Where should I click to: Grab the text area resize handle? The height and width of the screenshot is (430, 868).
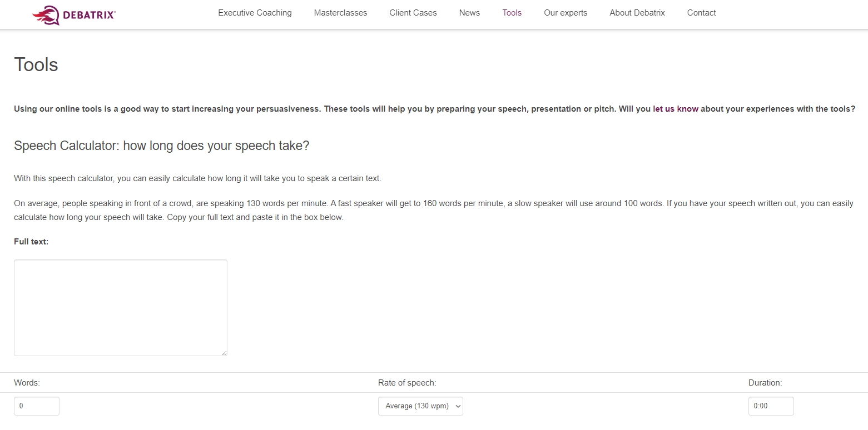[224, 353]
